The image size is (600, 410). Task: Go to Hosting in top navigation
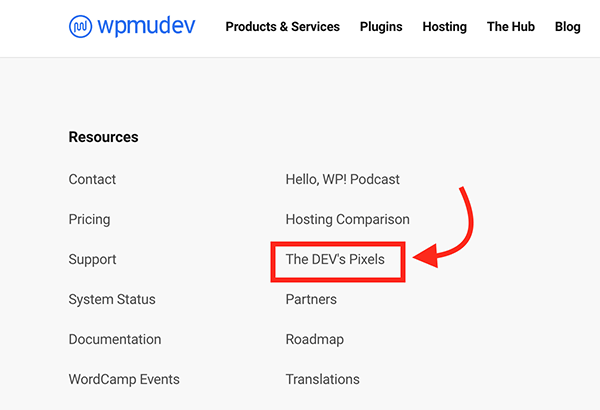(444, 27)
